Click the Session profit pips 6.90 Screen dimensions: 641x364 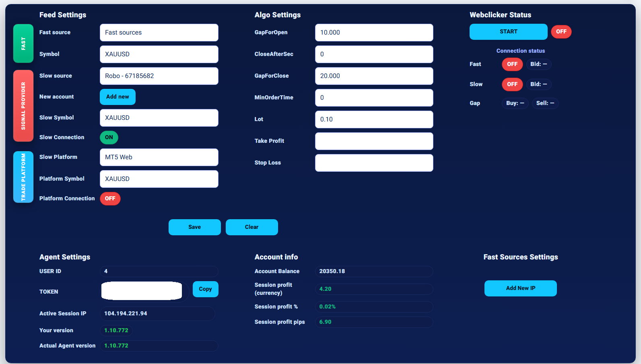(374, 322)
